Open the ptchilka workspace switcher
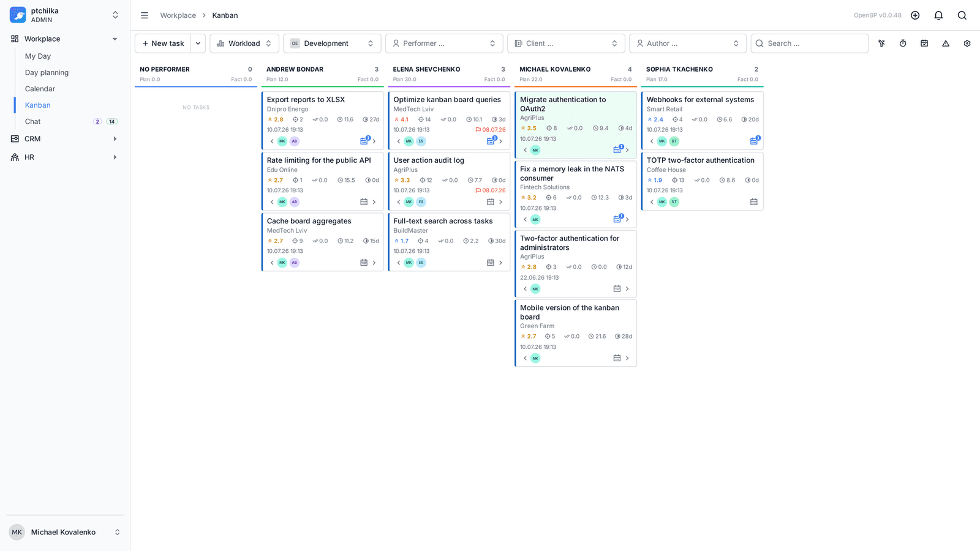This screenshot has width=980, height=551. point(65,15)
